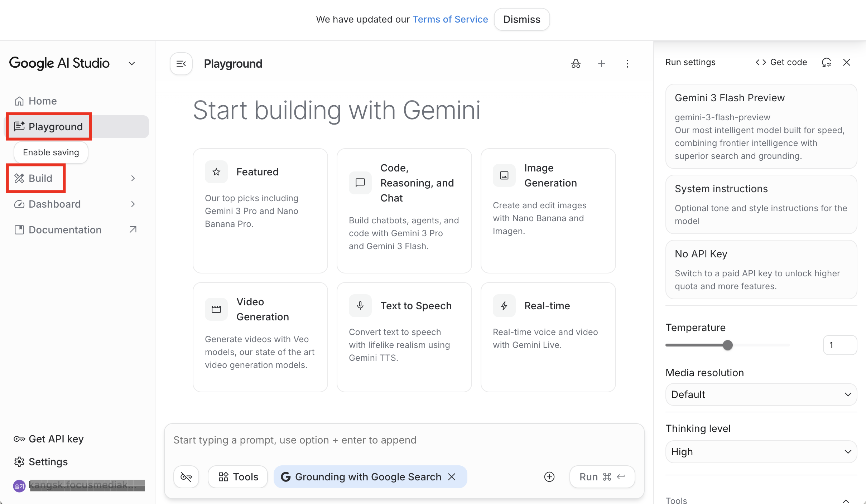
Task: Click the reset settings icon in Run settings
Action: coord(826,63)
